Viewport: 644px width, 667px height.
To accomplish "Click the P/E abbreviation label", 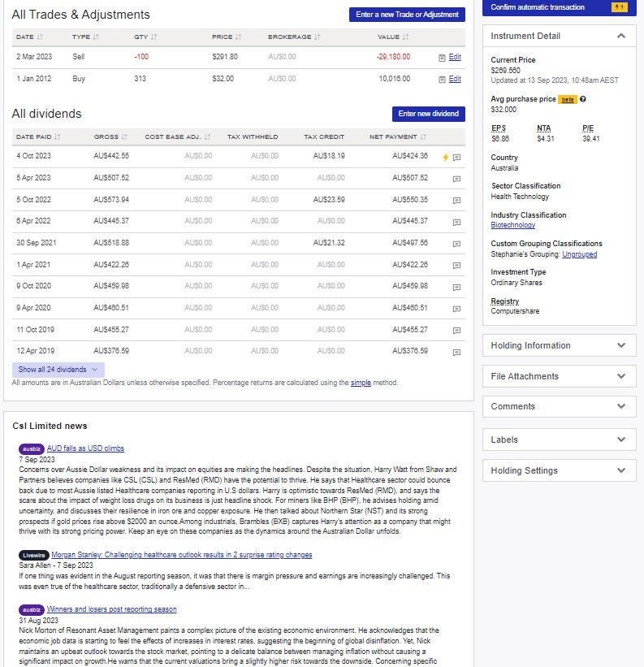I will (x=588, y=128).
